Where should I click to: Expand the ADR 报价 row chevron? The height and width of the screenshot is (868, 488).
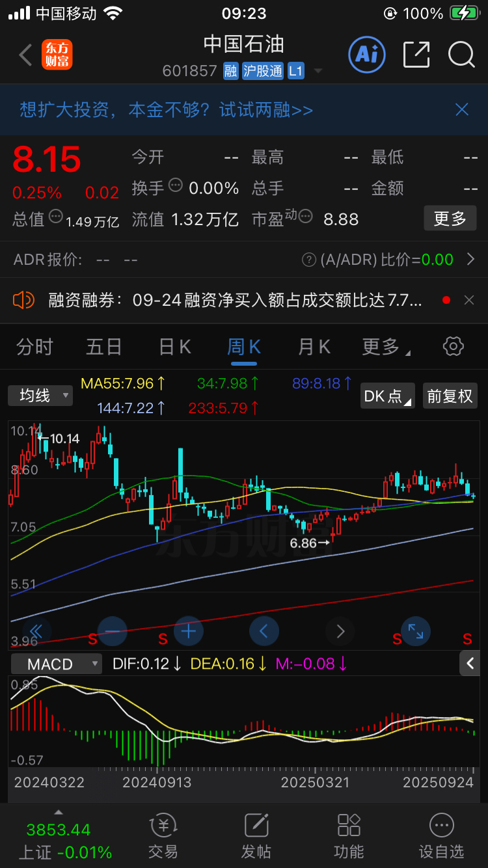coord(471,260)
